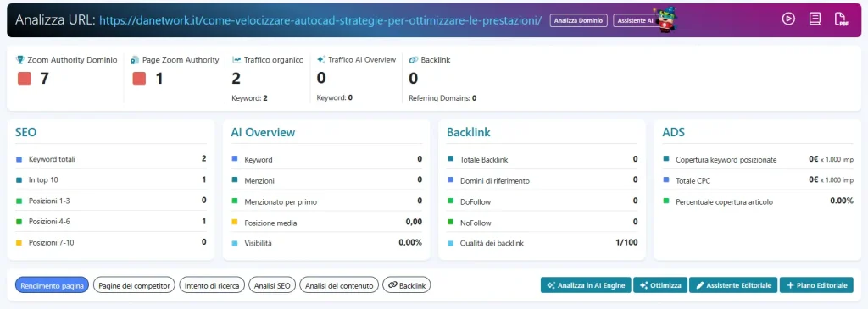Viewport: 868px width, 309px height.
Task: Click the blue marker beside Keyword totali
Action: click(x=19, y=159)
